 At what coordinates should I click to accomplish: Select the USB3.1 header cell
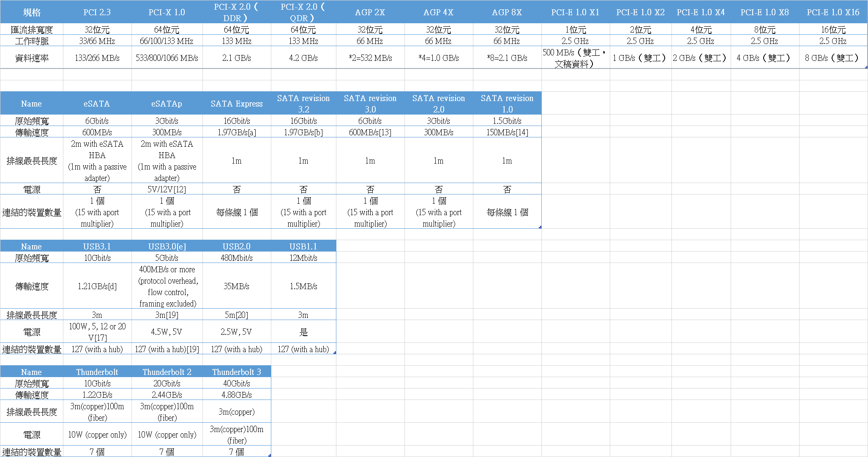click(97, 246)
